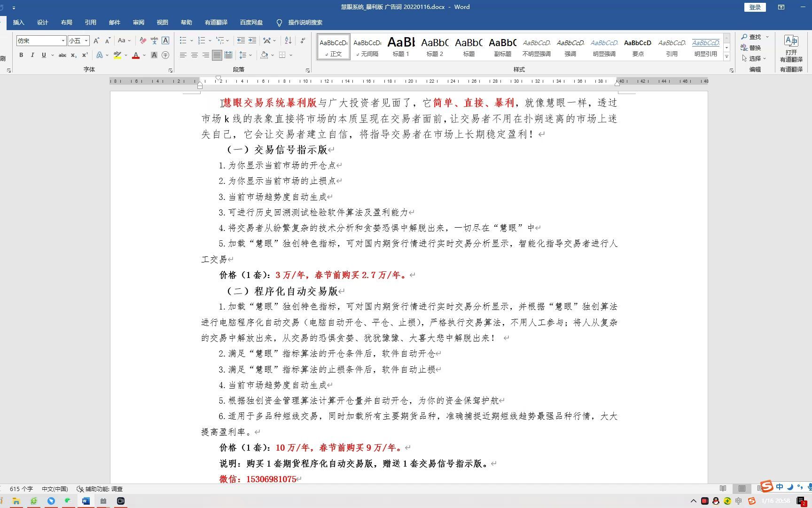Click the increase font size icon
Screen dimensions: 812x508
coord(96,40)
